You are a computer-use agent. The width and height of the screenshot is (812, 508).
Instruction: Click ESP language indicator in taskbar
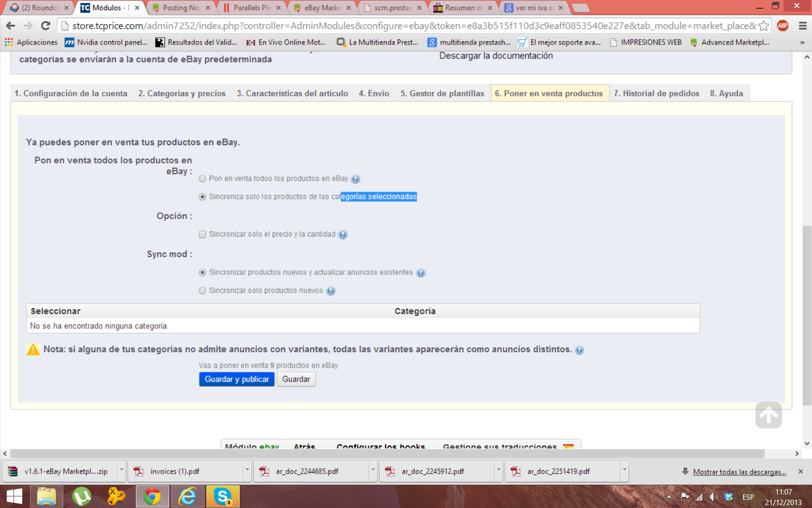click(748, 497)
